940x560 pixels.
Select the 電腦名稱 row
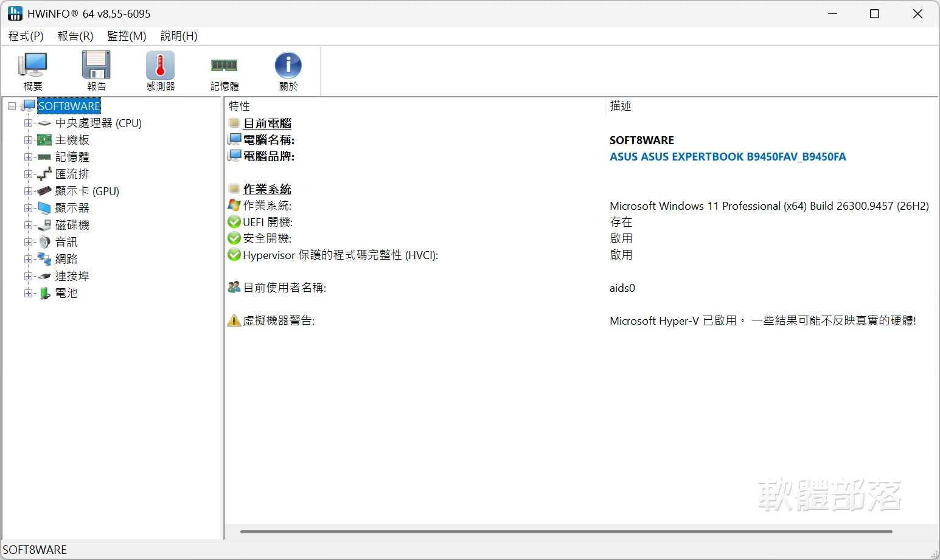click(581, 140)
